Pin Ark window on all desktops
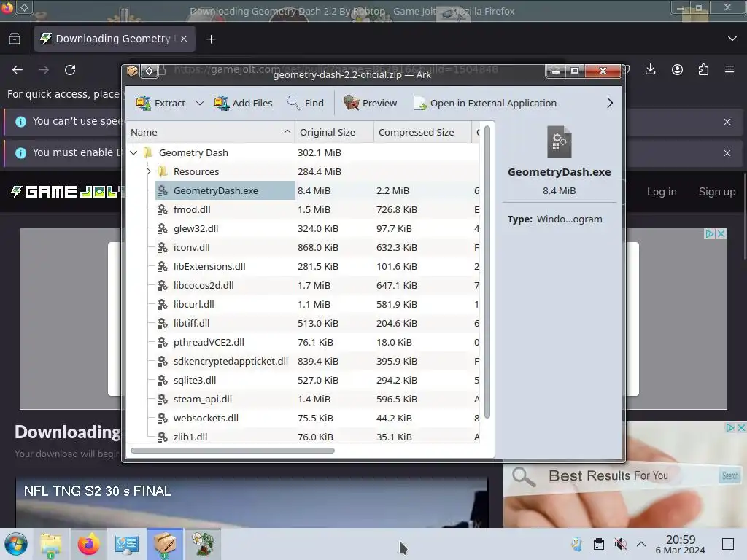This screenshot has width=747, height=560. 149,71
